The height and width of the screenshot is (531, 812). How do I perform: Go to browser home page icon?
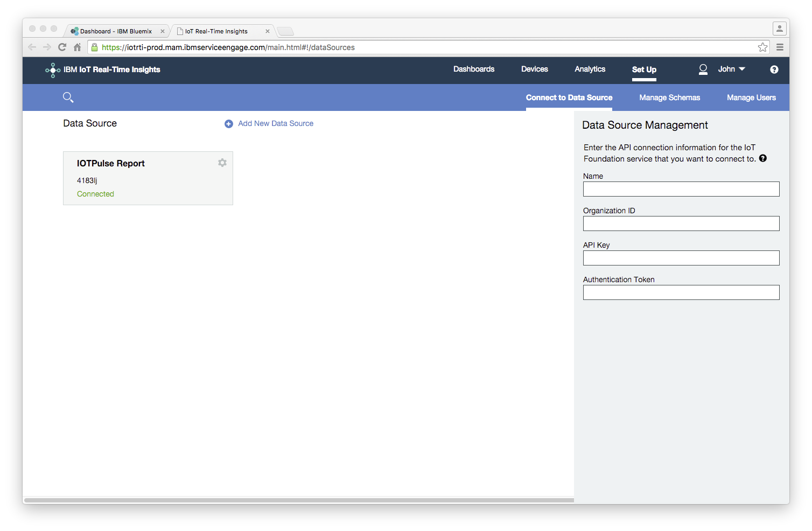pyautogui.click(x=78, y=47)
